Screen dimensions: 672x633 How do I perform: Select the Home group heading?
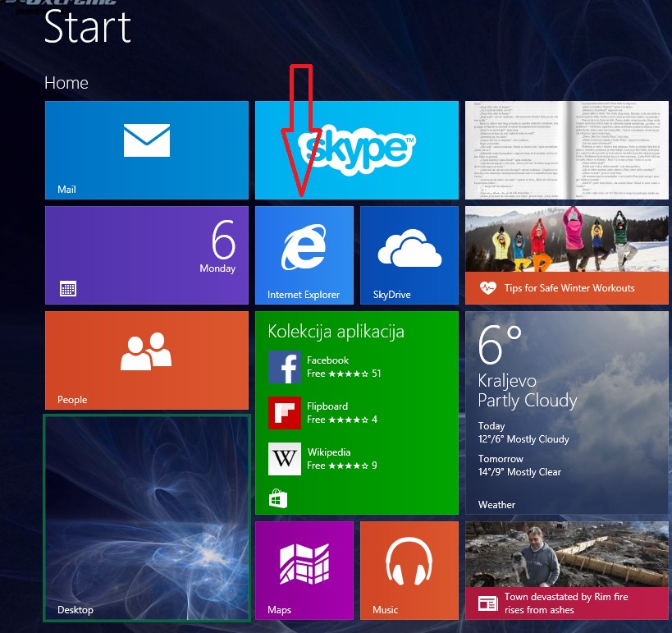point(66,83)
